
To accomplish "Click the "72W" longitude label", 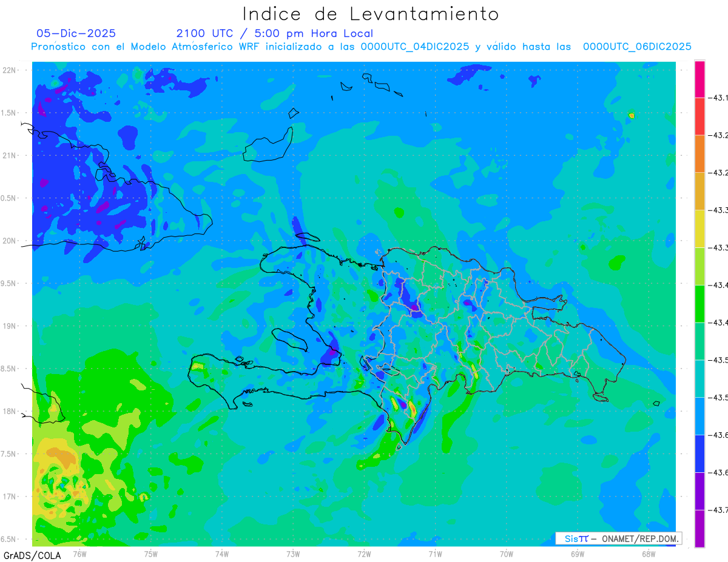I will (x=364, y=554).
